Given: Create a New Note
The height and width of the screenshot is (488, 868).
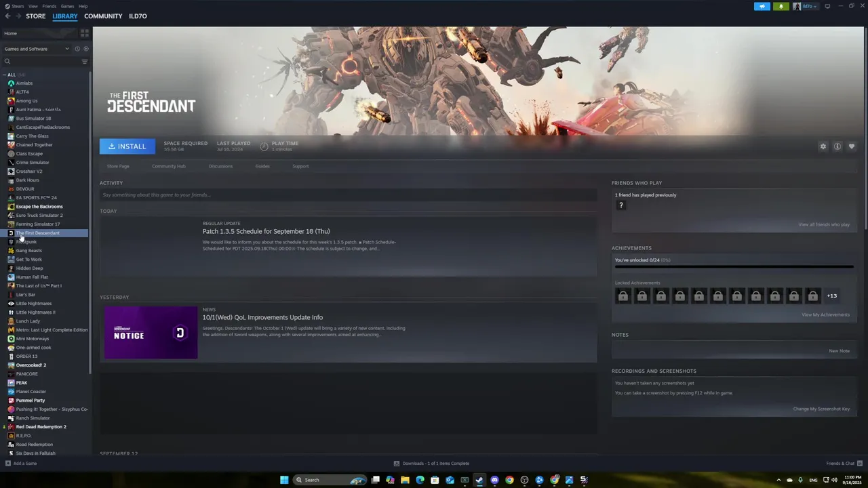Looking at the screenshot, I should (x=839, y=351).
